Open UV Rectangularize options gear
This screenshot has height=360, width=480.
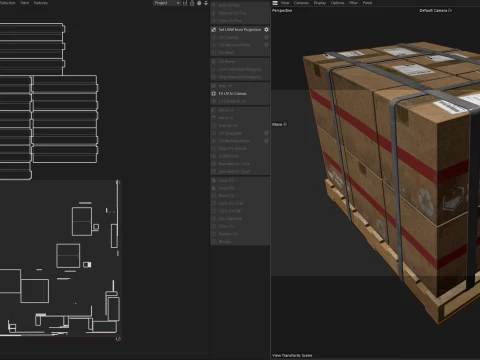pos(266,141)
